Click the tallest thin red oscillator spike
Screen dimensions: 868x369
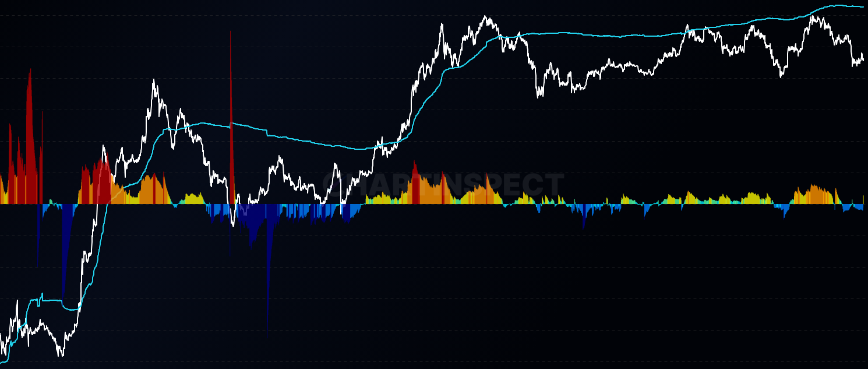[x=231, y=117]
